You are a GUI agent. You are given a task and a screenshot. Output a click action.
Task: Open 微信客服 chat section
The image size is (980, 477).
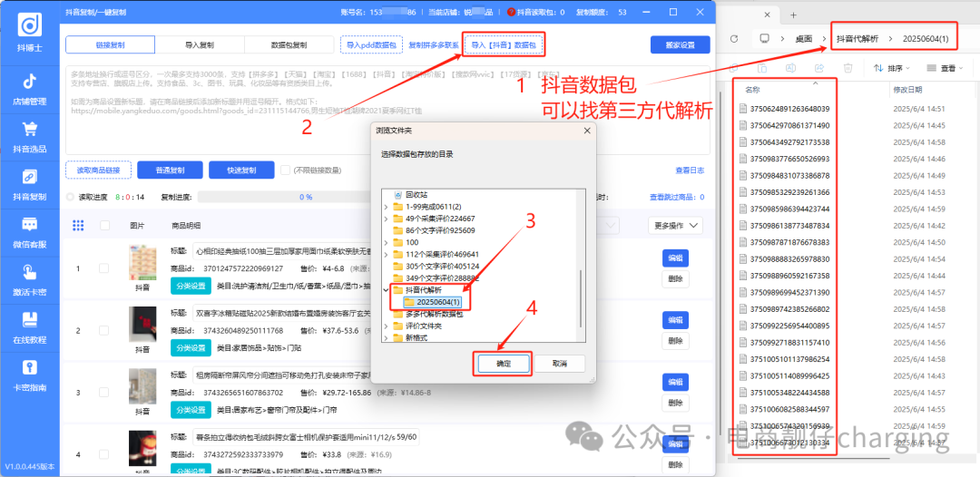(x=29, y=231)
